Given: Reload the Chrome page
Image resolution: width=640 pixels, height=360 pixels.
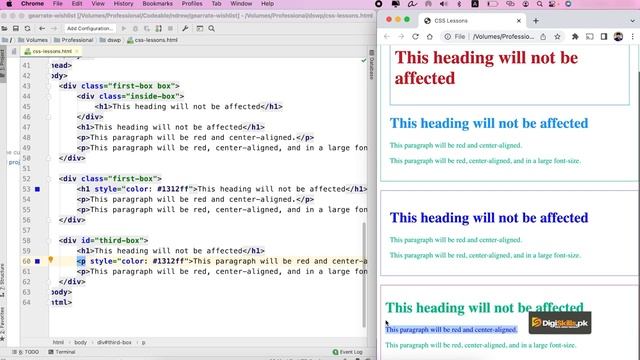Looking at the screenshot, I should pyautogui.click(x=416, y=37).
